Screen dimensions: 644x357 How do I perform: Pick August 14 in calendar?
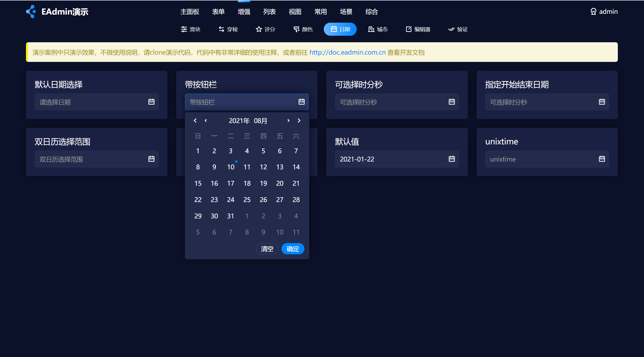296,167
